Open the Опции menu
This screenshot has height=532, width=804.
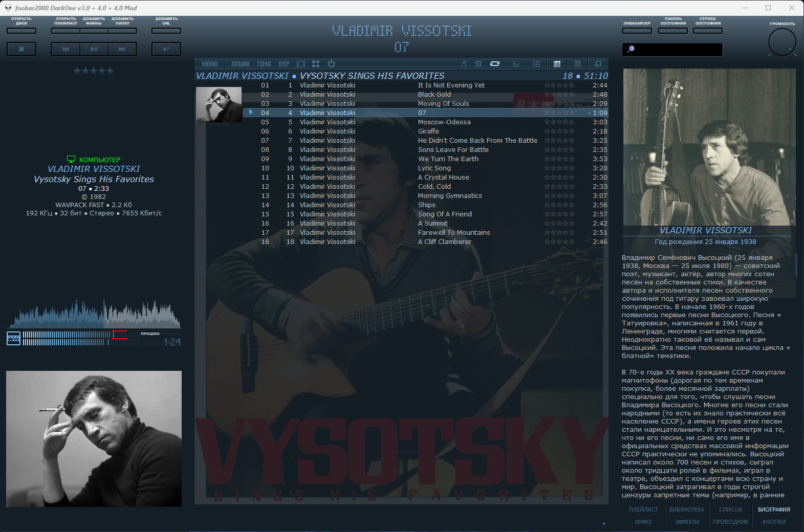[x=240, y=64]
